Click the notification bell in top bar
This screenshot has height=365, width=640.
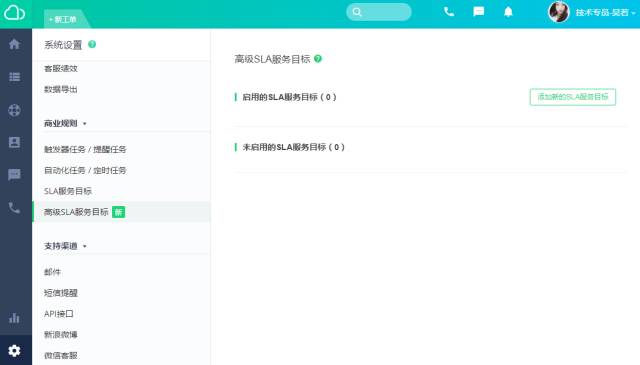point(508,12)
